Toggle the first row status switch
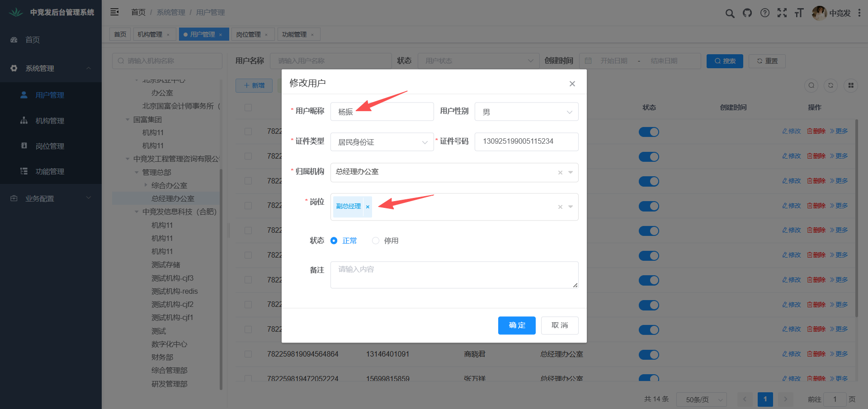 (x=649, y=132)
